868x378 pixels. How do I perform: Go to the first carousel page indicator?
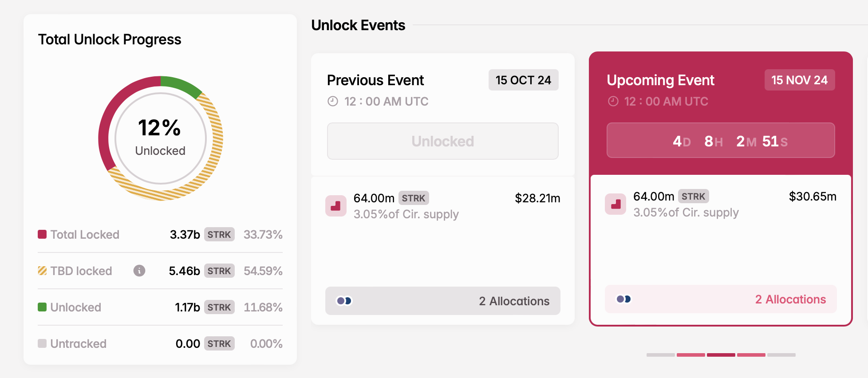coord(660,355)
